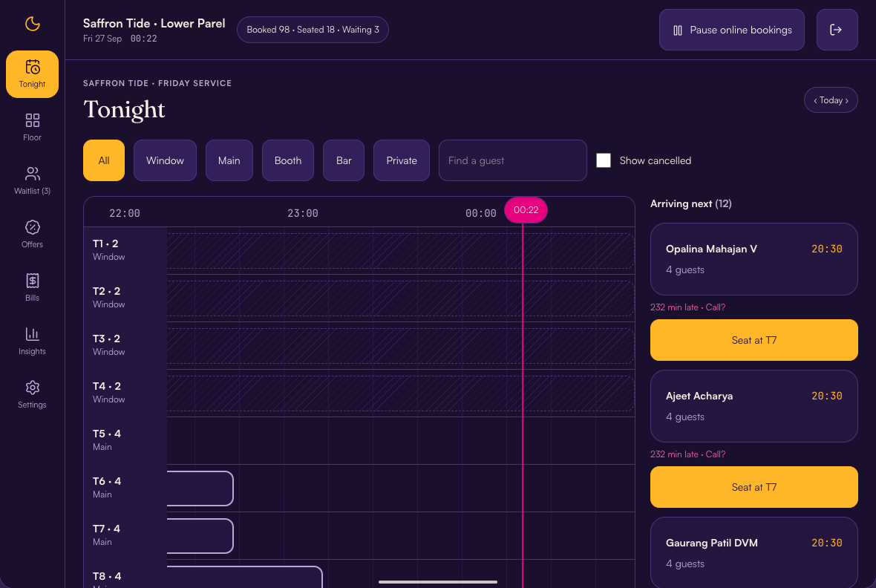The image size is (876, 588).
Task: Click the horizontal timeline scrollbar
Action: pos(438,582)
